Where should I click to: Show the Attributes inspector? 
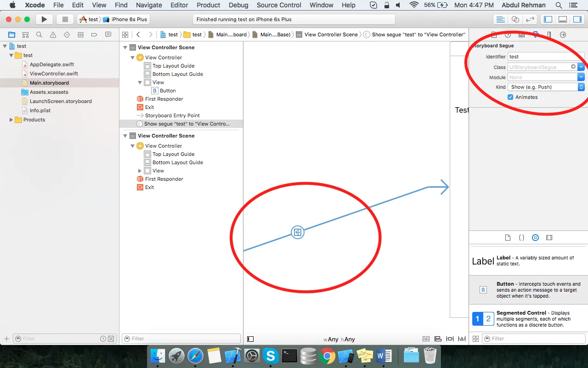click(x=535, y=34)
